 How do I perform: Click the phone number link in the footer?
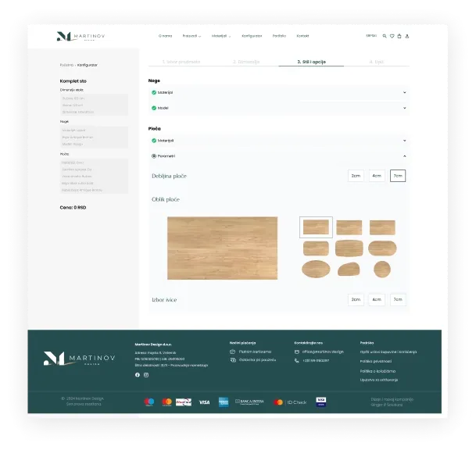316,360
